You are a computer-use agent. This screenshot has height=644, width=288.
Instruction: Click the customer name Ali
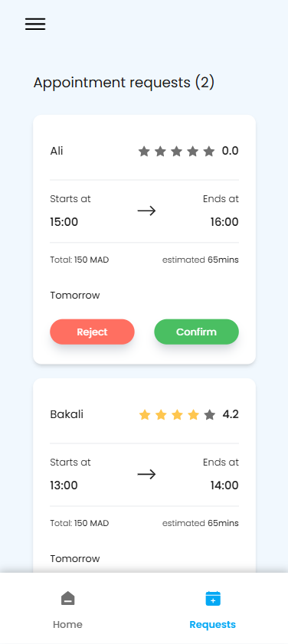pos(57,151)
